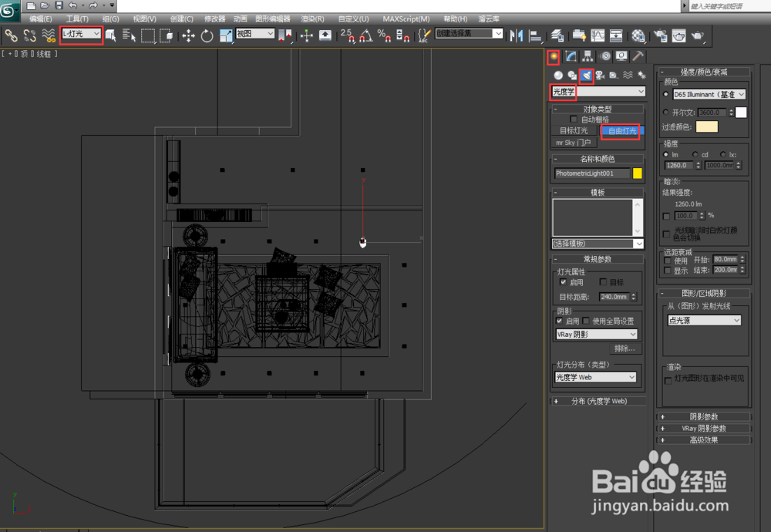771x532 pixels.
Task: Open the Material Editor icon
Action: pyautogui.click(x=638, y=35)
